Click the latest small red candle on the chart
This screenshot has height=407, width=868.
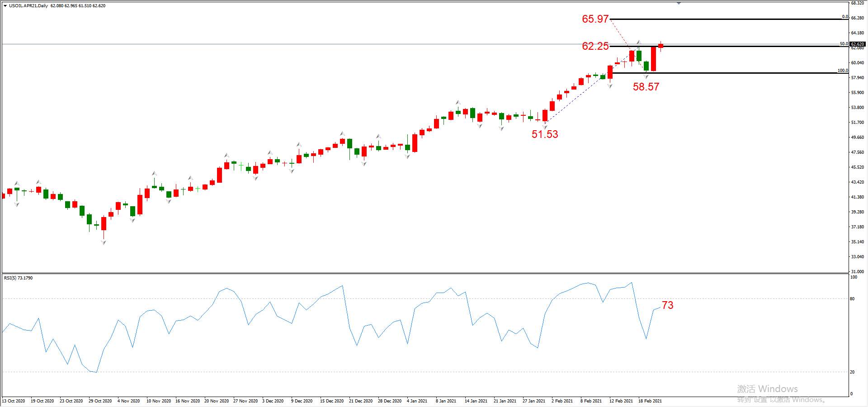(x=660, y=46)
